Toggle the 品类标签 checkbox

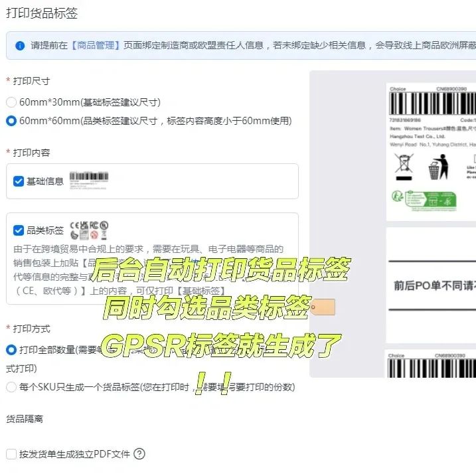point(19,230)
